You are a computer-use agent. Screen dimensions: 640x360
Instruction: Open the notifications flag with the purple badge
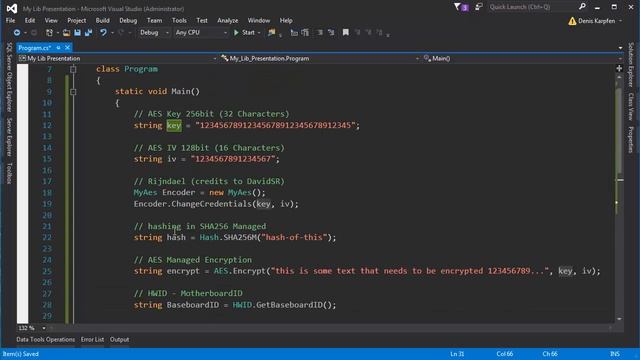(461, 7)
